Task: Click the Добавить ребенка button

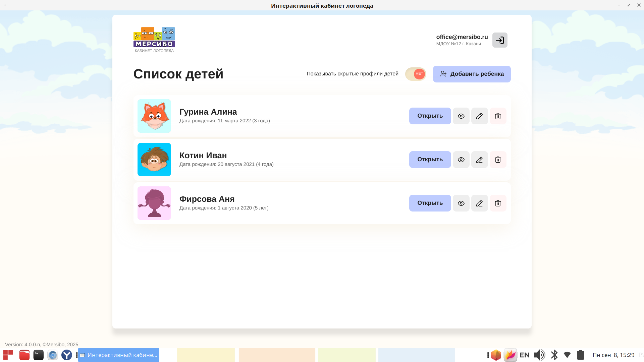Action: 472,74
